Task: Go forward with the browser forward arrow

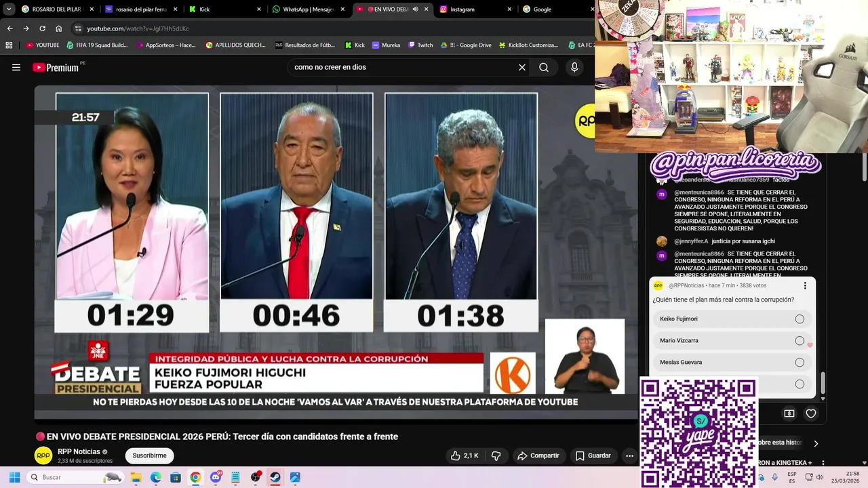Action: tap(26, 28)
